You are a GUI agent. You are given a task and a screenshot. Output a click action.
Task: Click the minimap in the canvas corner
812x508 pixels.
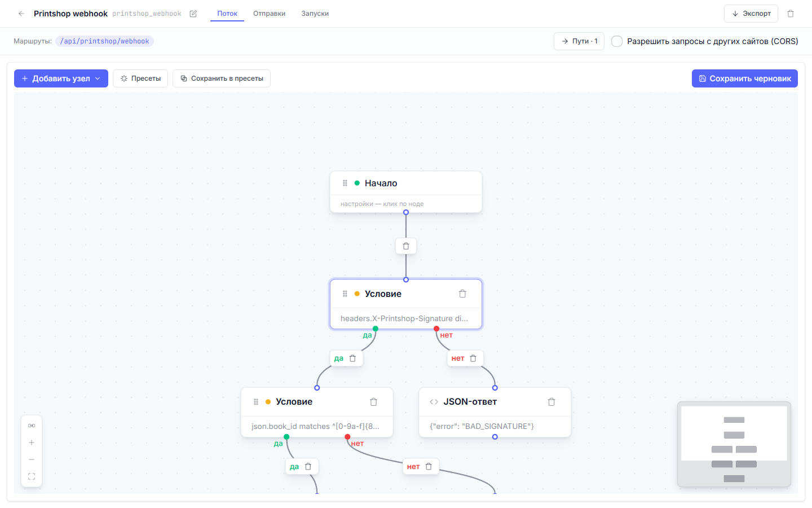tap(734, 444)
